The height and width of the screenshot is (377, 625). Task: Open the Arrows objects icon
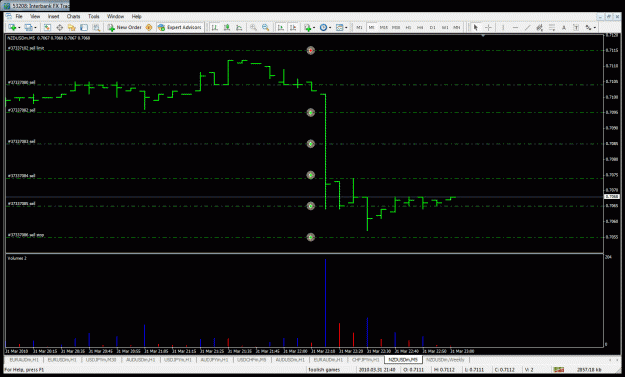point(588,27)
